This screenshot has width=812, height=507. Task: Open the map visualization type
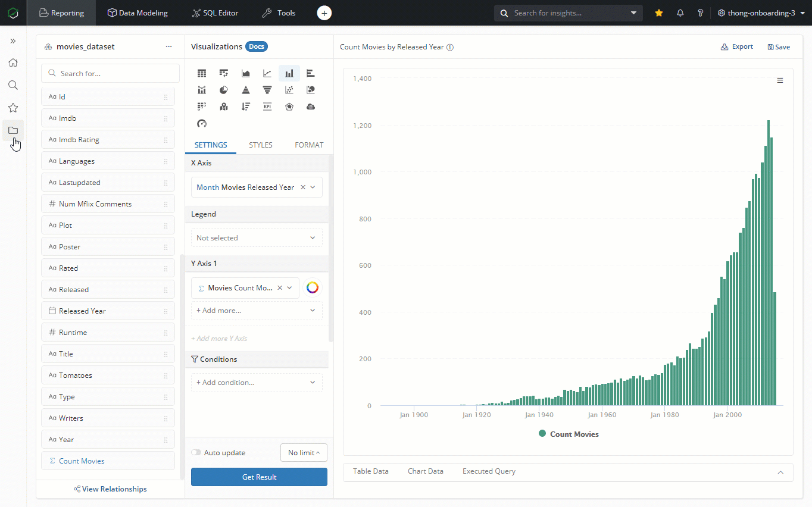point(224,107)
